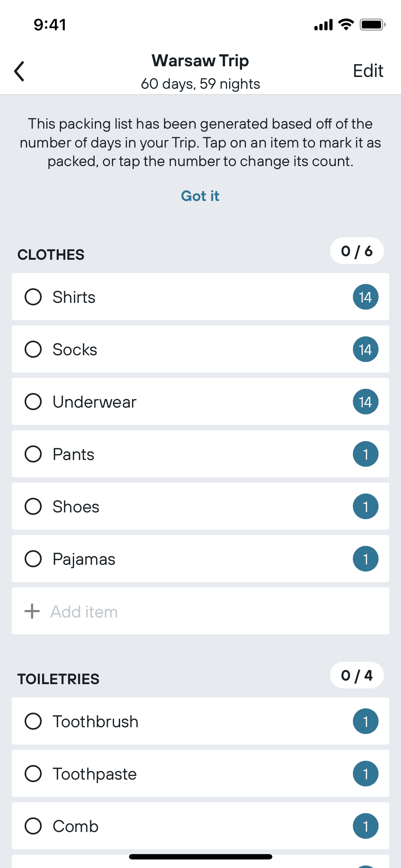
Task: Tap the Socks count badge
Action: click(x=365, y=349)
